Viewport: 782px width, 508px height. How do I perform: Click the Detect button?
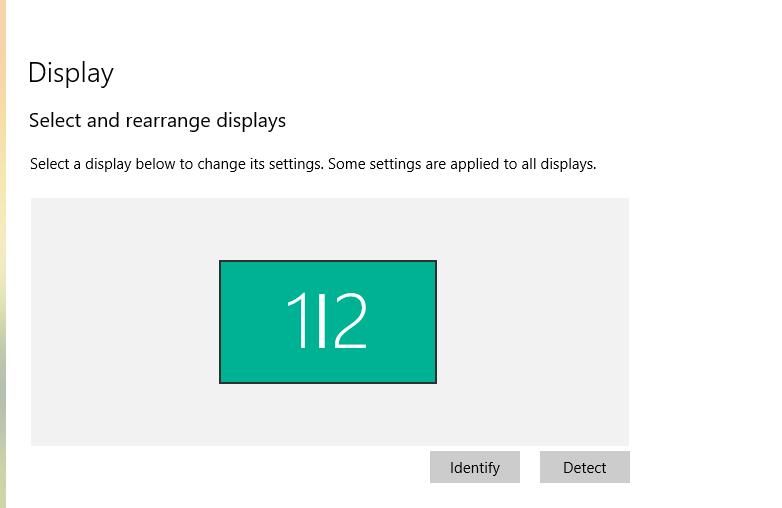(585, 467)
